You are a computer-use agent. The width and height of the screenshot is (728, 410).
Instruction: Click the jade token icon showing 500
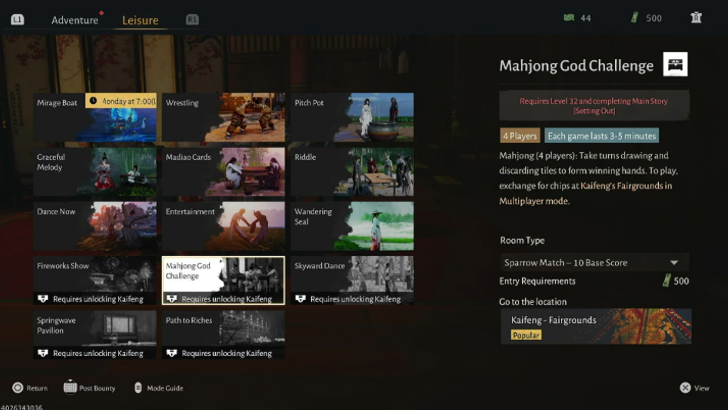(632, 18)
